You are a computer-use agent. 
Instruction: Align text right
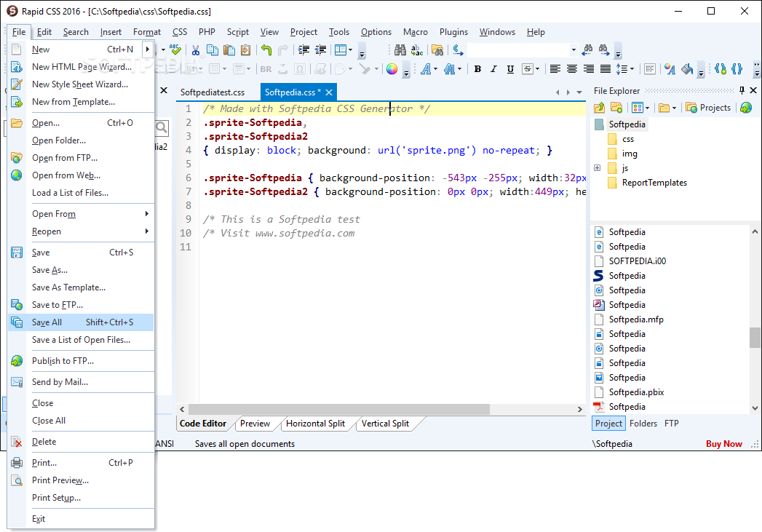589,69
